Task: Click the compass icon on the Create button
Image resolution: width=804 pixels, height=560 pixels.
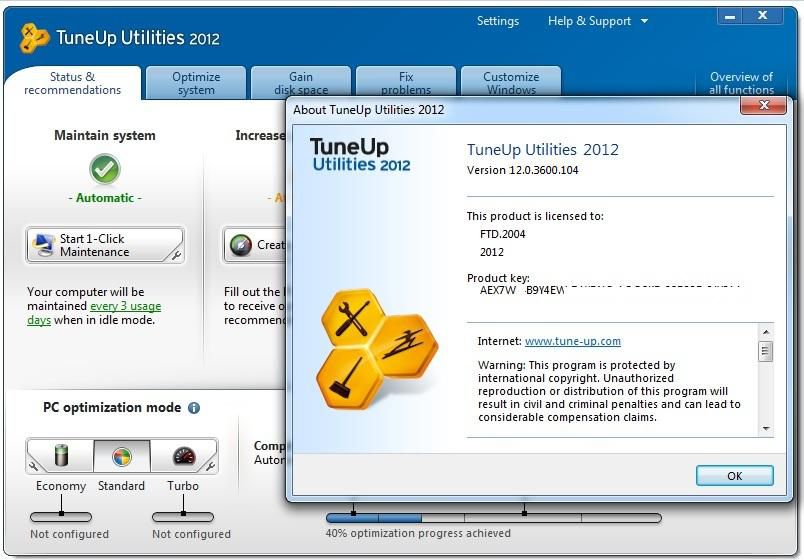Action: [240, 245]
